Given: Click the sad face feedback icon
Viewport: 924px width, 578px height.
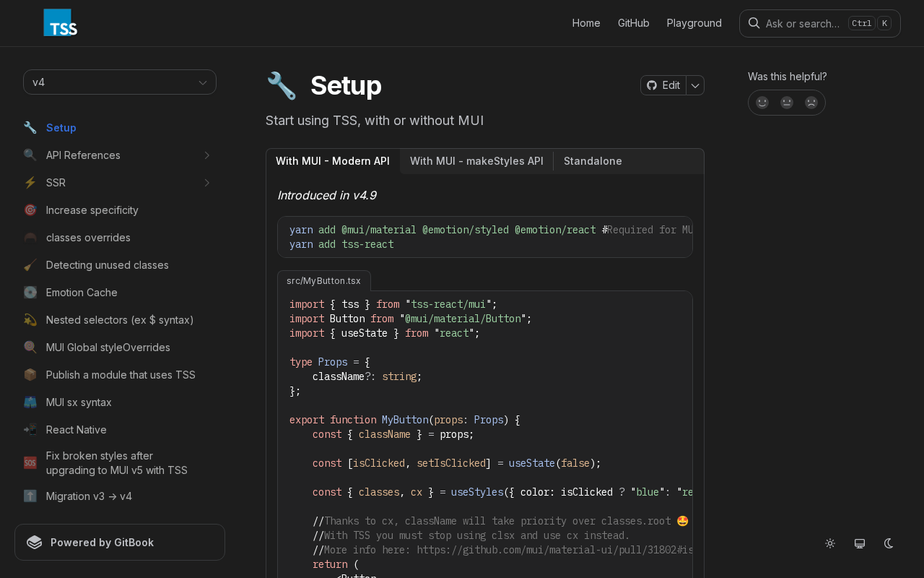Looking at the screenshot, I should (x=811, y=103).
